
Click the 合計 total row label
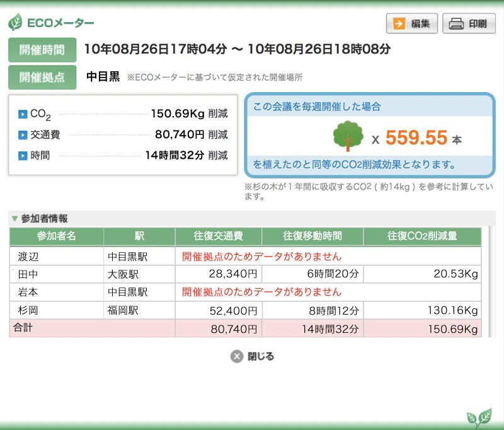coord(23,328)
